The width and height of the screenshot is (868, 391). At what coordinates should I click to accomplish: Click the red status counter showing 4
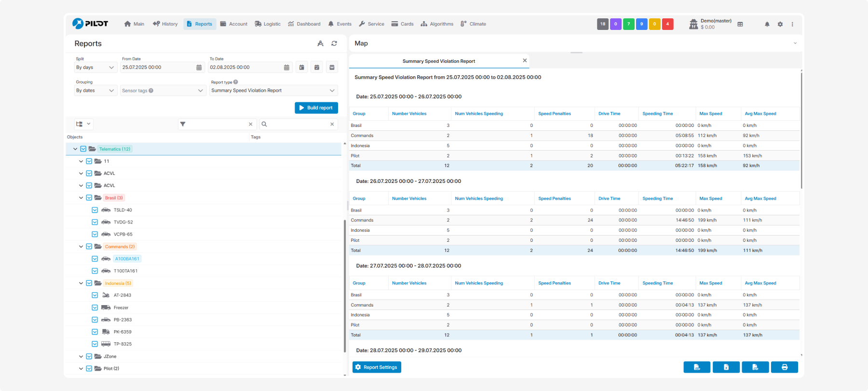[x=667, y=24]
